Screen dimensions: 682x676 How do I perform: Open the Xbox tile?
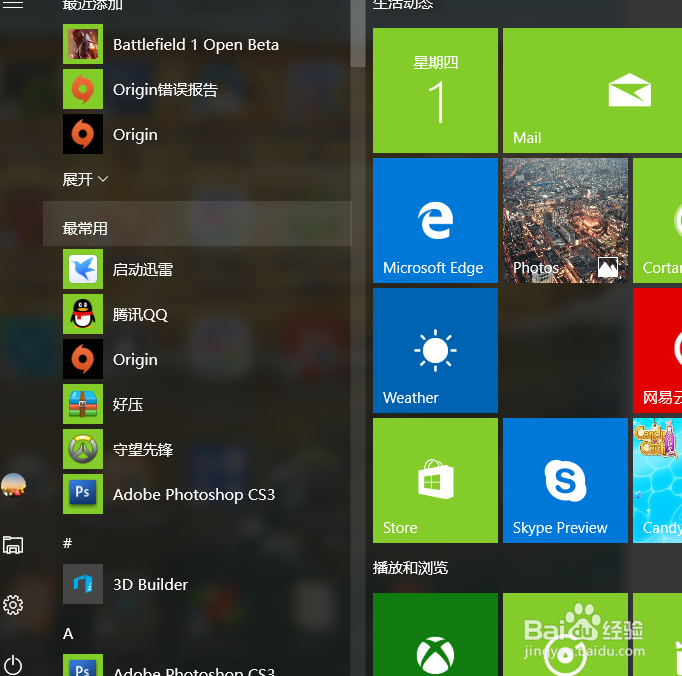click(435, 635)
